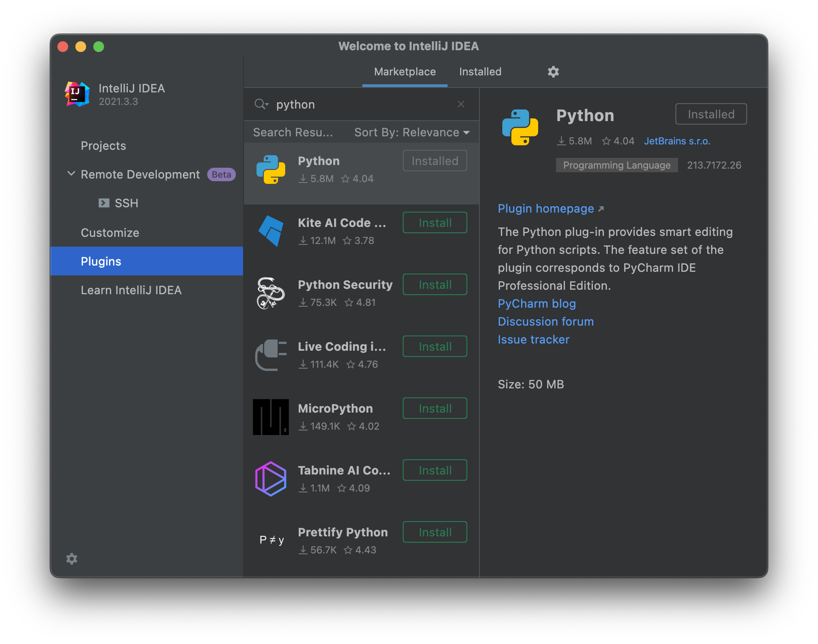Select Kite AI Code plugin title

pos(342,223)
